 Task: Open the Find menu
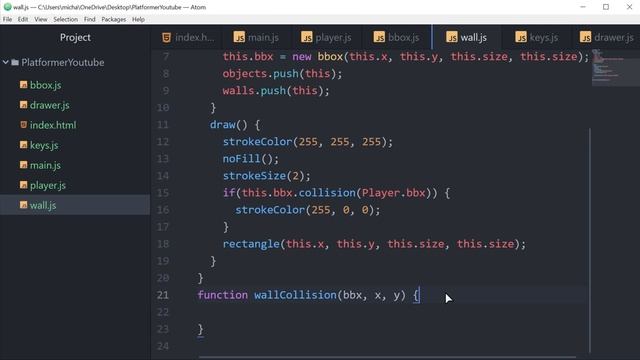(x=89, y=19)
